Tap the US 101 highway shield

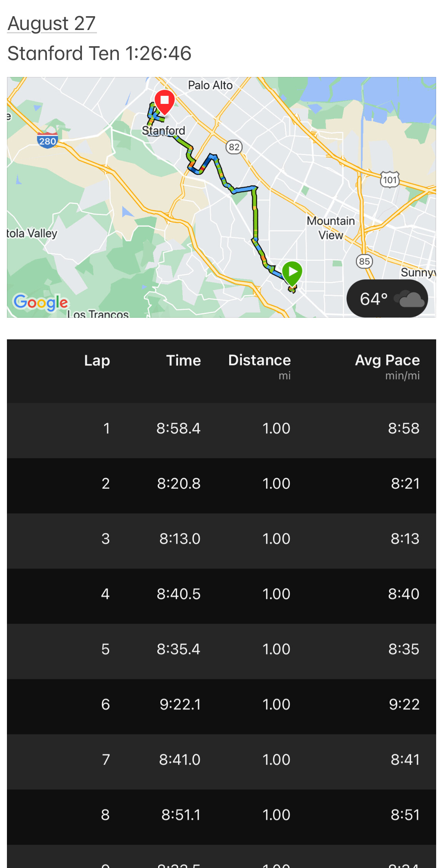coord(390,180)
